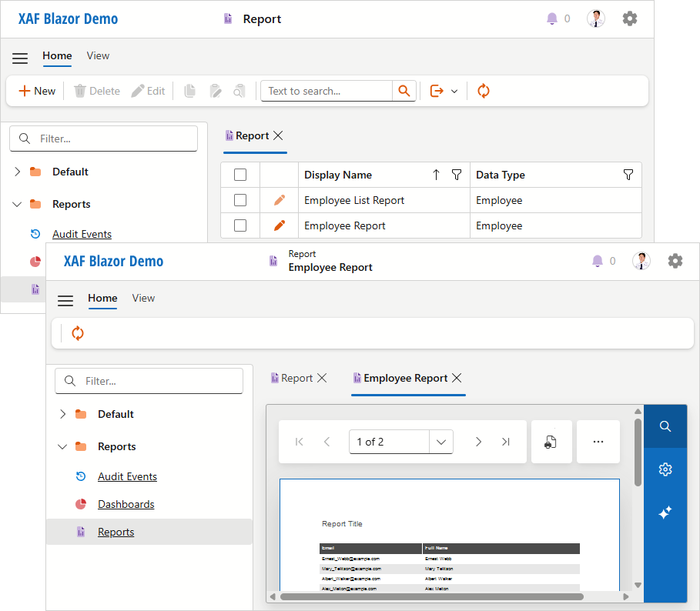Screen dimensions: 700x611
Task: Click the report viewer horizontal scrollbar
Action: click(x=432, y=596)
